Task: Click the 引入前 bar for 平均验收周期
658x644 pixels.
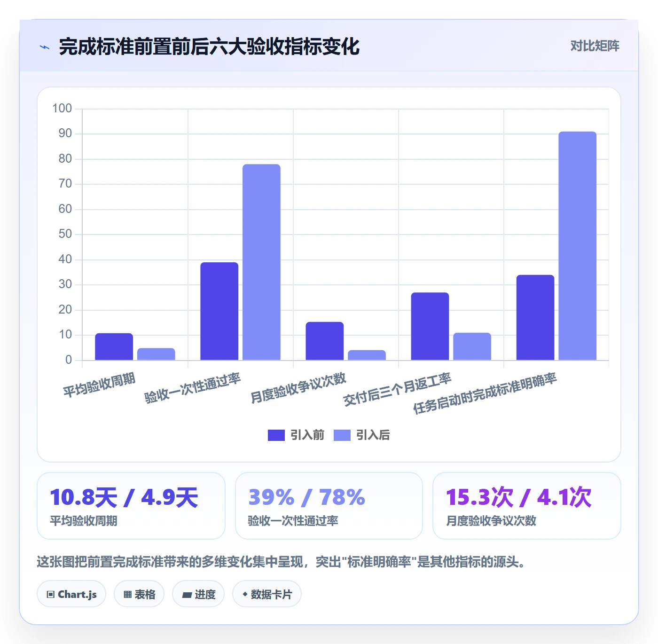Action: point(114,347)
